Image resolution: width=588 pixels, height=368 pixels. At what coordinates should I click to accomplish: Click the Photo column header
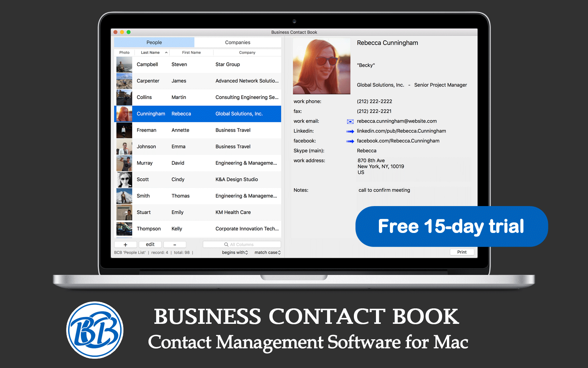(x=124, y=53)
